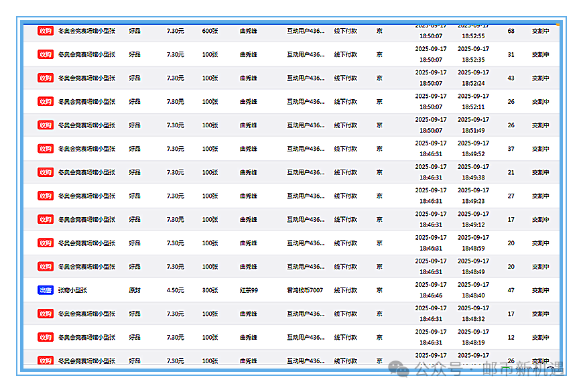Click the 18:46:46 timestamp
This screenshot has height=392, width=583.
coord(430,295)
